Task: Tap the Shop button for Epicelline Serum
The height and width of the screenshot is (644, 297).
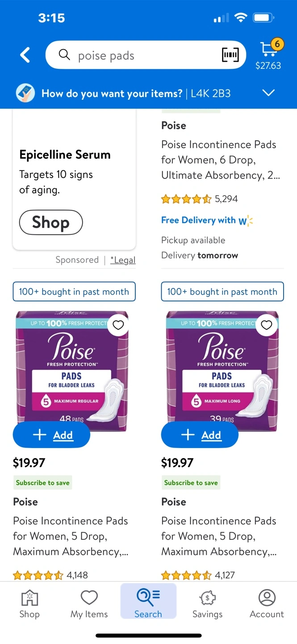Action: point(51,222)
